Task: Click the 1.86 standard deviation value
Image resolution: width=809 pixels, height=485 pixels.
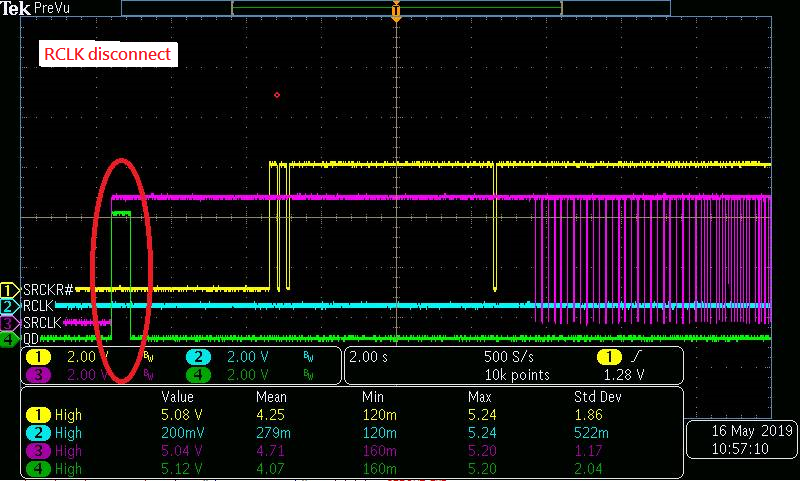Action: [x=588, y=415]
